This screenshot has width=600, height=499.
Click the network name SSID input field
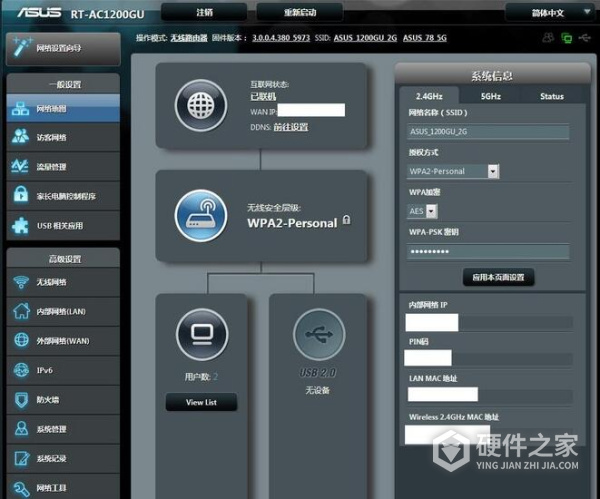coord(488,132)
